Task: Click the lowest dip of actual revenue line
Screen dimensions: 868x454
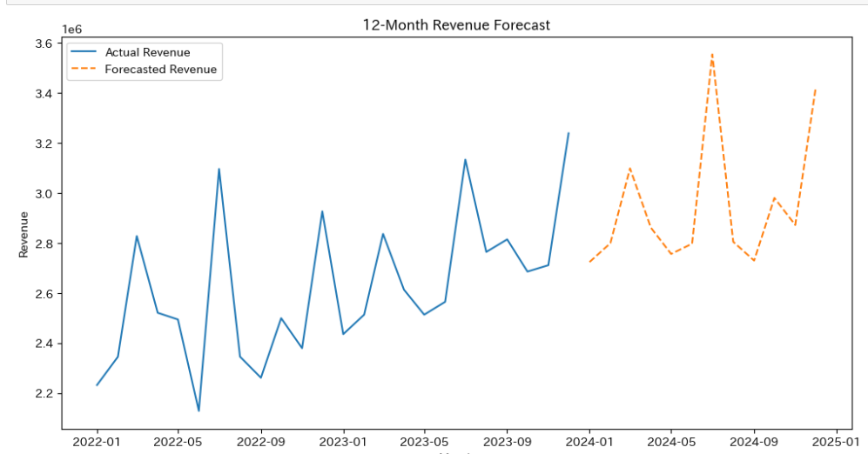Action: point(198,411)
